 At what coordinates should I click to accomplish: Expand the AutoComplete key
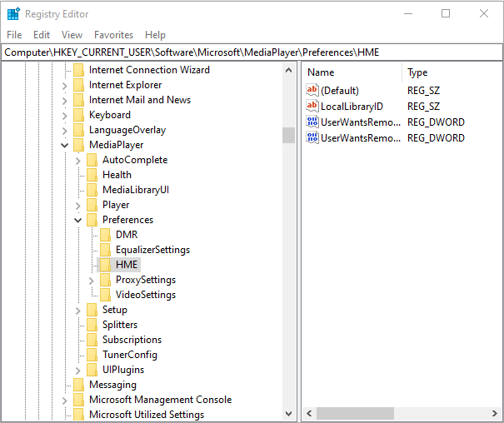pos(77,160)
